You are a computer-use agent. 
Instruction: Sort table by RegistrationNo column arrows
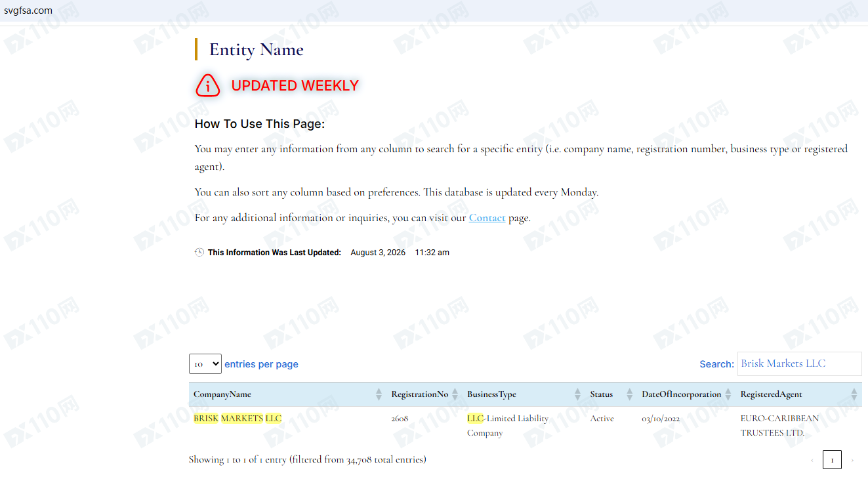(455, 394)
